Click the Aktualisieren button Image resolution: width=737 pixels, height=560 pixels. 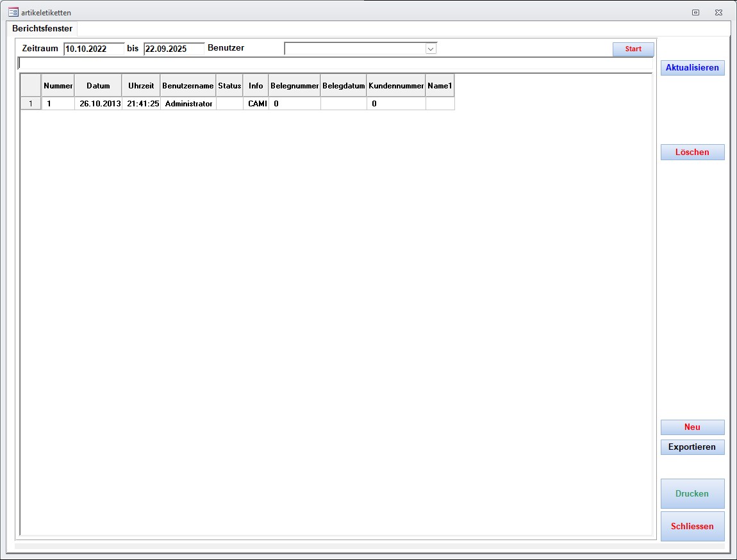pyautogui.click(x=692, y=68)
